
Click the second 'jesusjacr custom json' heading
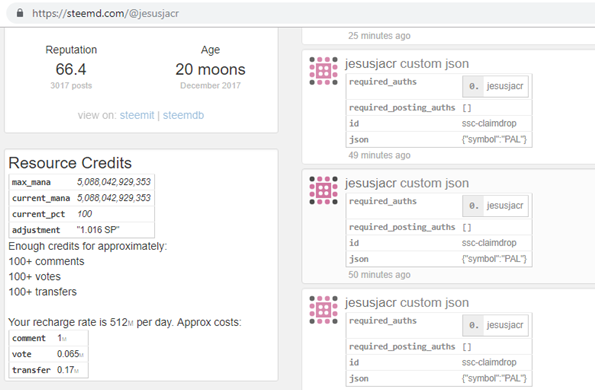coord(407,183)
